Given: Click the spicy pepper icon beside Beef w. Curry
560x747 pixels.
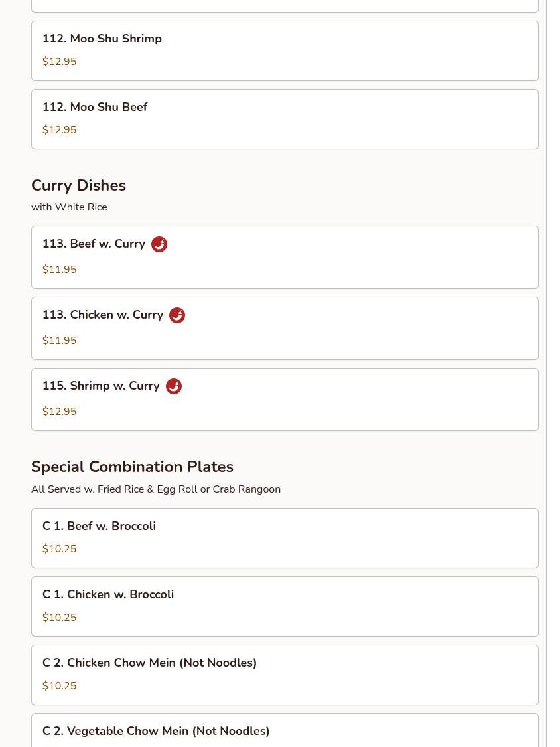Looking at the screenshot, I should 159,244.
